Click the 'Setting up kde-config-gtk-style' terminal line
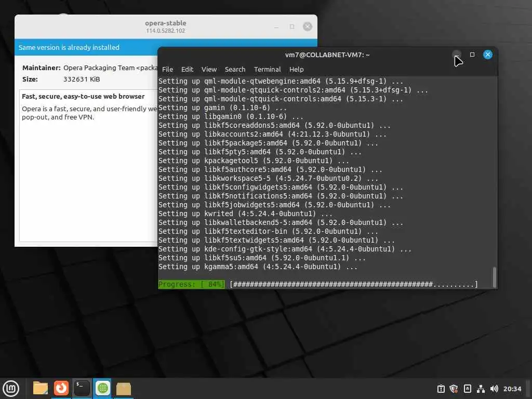This screenshot has width=532, height=399. [285, 249]
